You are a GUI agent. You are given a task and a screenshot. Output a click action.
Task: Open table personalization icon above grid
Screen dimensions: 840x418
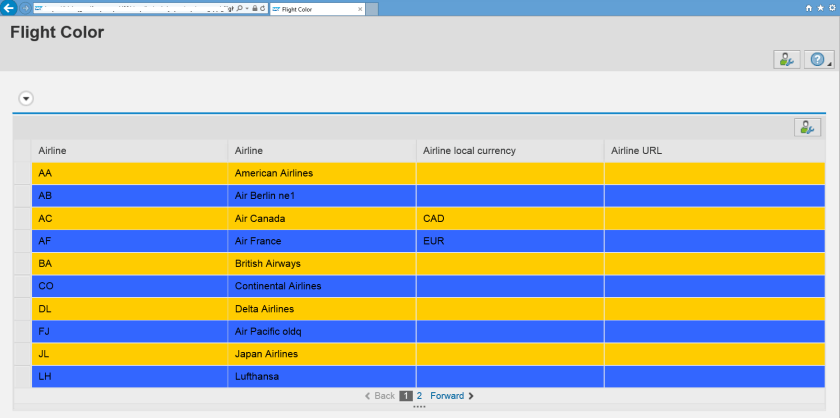click(807, 128)
